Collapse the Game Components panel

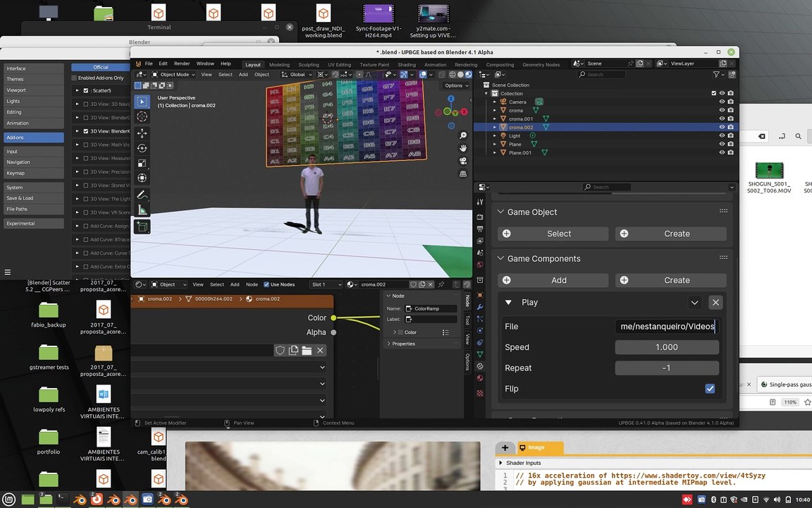coord(500,259)
